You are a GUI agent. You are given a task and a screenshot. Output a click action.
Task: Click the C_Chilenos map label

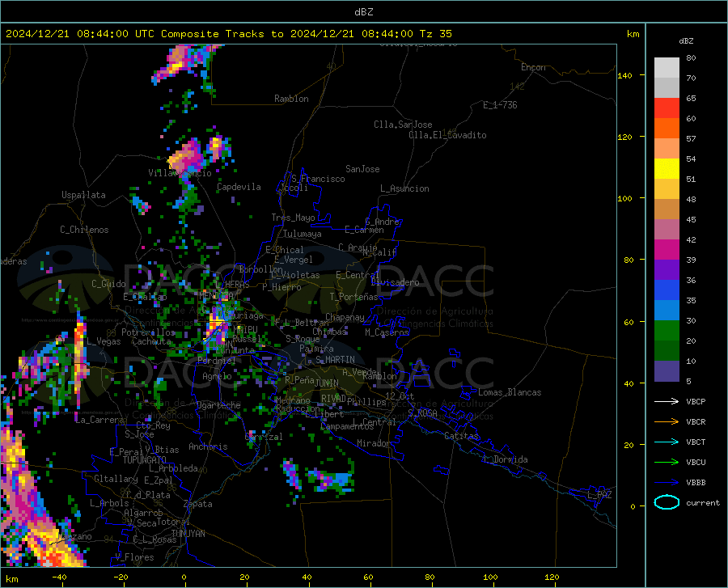pyautogui.click(x=84, y=230)
